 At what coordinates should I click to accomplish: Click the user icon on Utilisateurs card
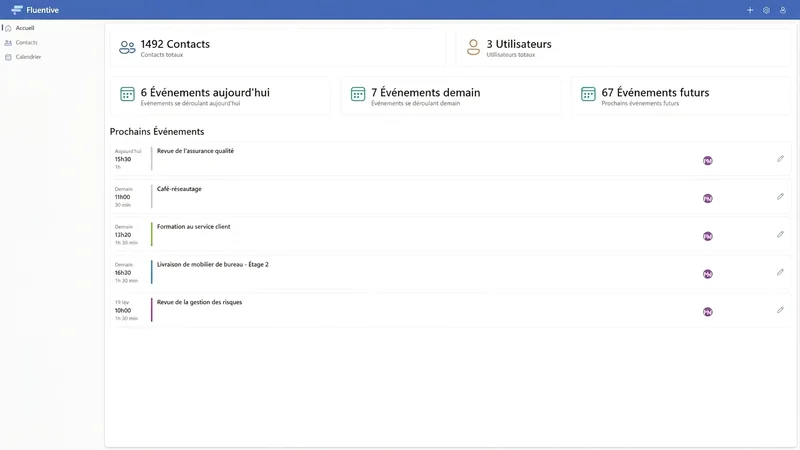473,47
